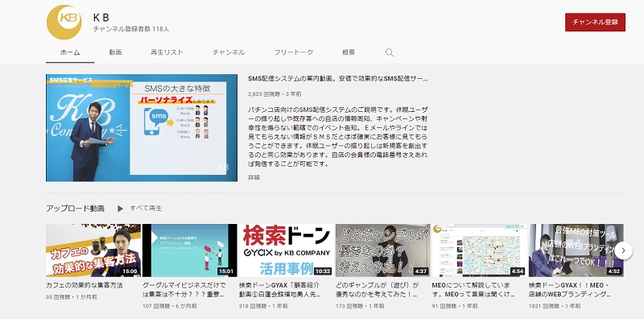Switch to the 動画 tab
The width and height of the screenshot is (644, 319).
click(116, 52)
